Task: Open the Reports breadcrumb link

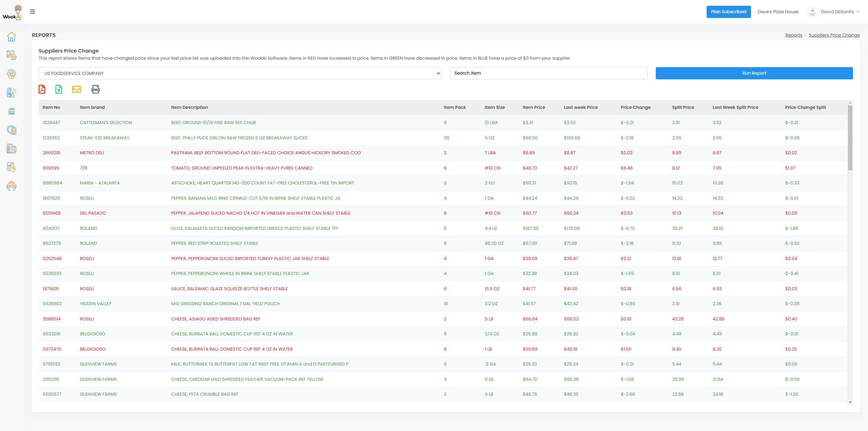Action: pyautogui.click(x=793, y=35)
